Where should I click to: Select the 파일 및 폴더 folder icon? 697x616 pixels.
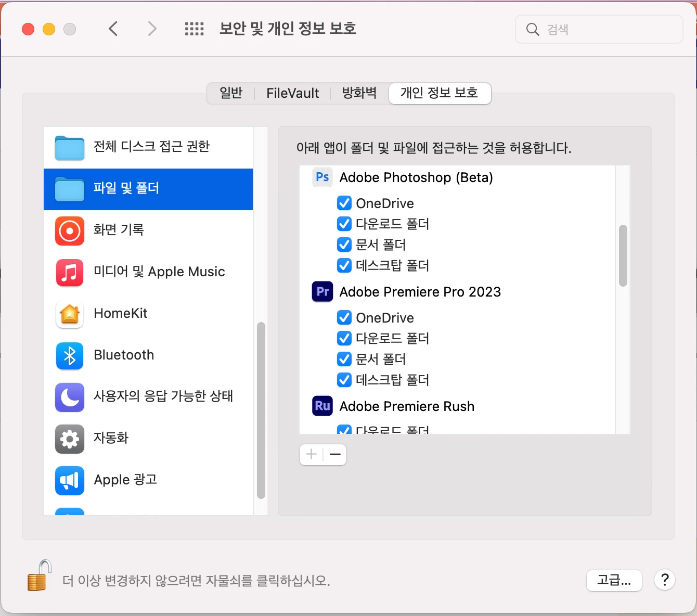tap(70, 189)
